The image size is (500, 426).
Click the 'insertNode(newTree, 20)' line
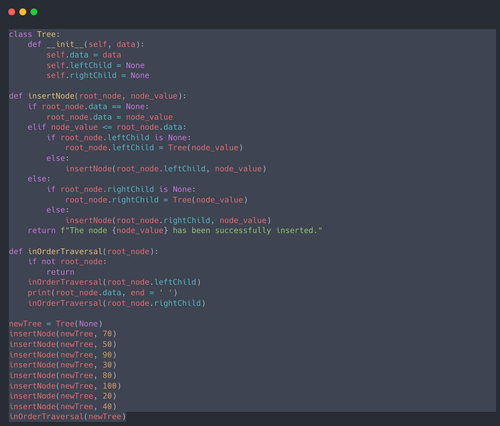tap(63, 396)
